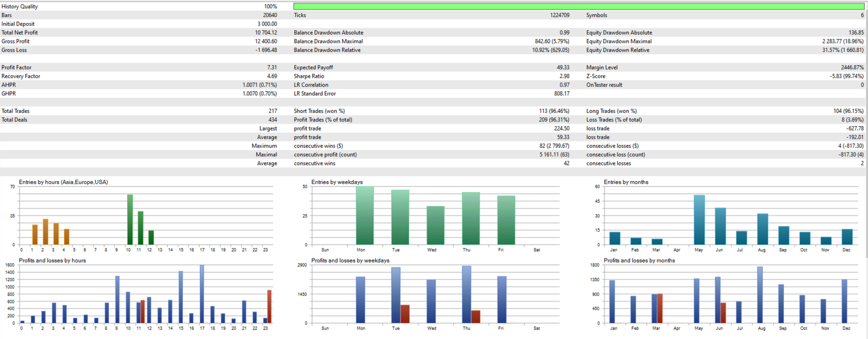The image size is (868, 339).
Task: Select the AHPR value 1.0071 (0.71%)
Action: [260, 85]
